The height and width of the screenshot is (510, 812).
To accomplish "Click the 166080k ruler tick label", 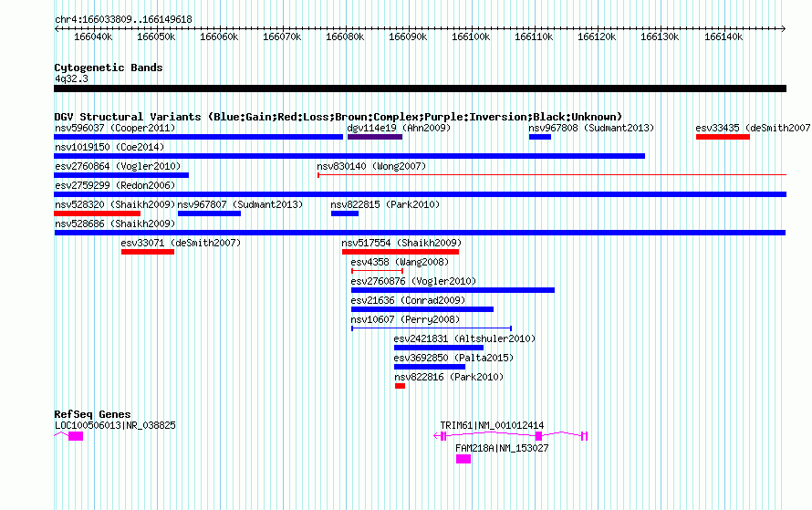I will pyautogui.click(x=345, y=36).
